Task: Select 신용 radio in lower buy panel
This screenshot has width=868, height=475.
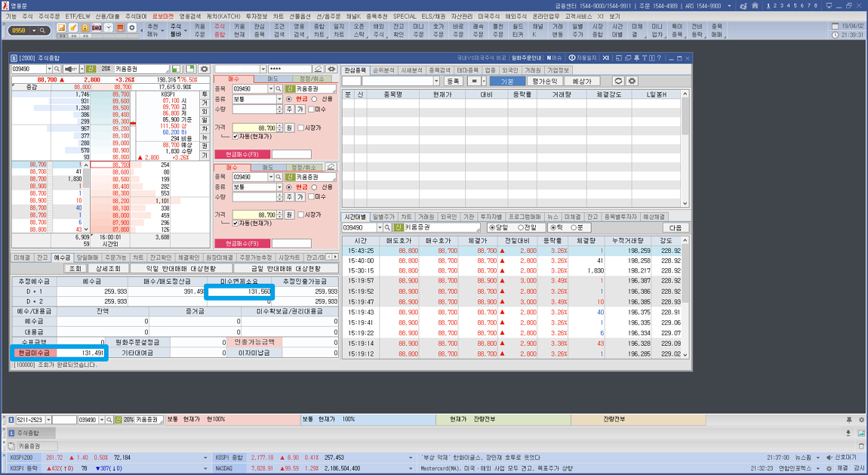Action: (x=314, y=187)
